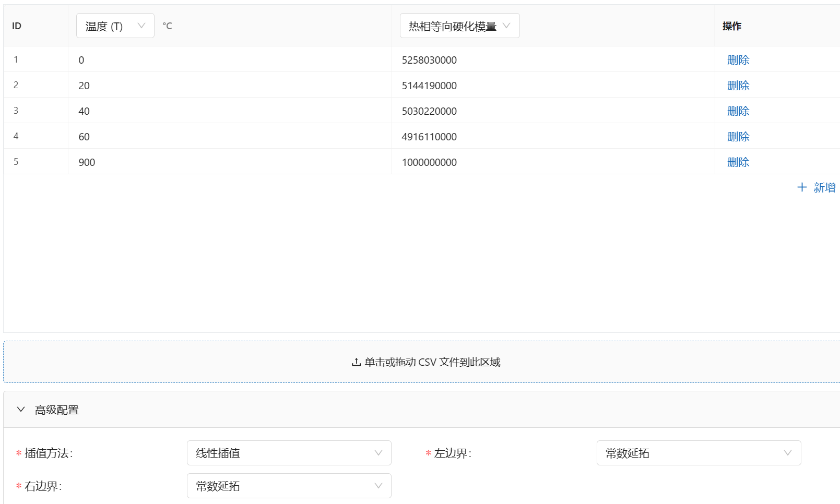Screen dimensions: 840x504
Task: Delete row 5 with temperature 900
Action: point(738,162)
